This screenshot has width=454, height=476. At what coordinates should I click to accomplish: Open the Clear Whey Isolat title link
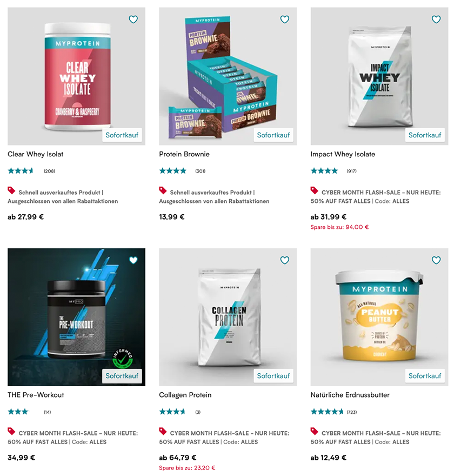pyautogui.click(x=36, y=154)
